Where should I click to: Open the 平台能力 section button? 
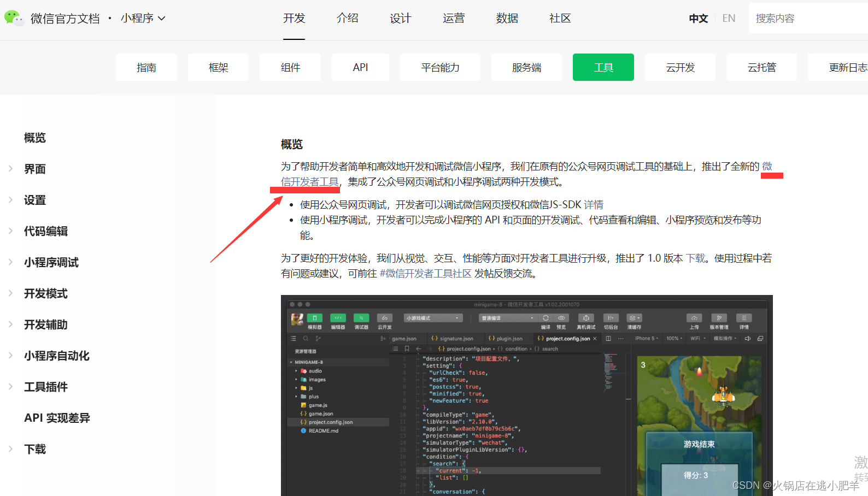(x=440, y=67)
